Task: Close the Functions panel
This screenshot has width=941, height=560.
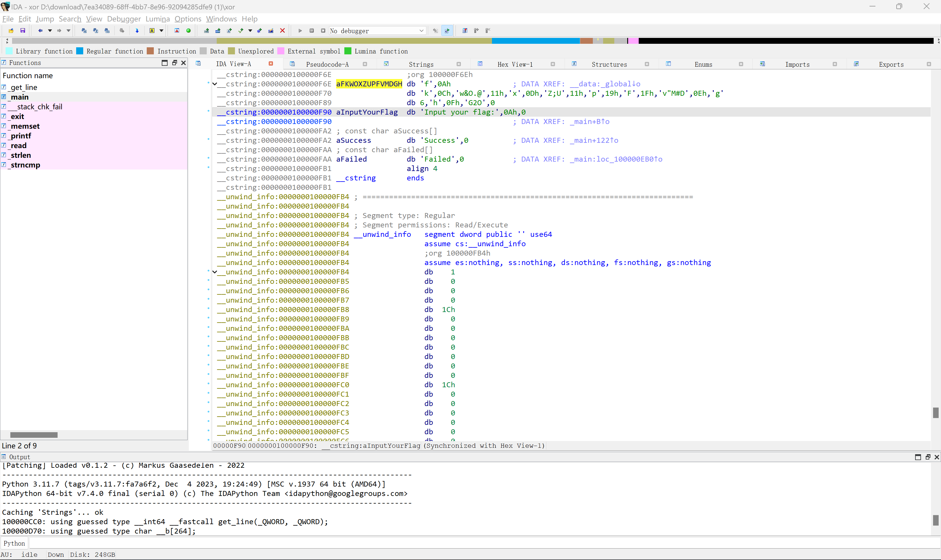Action: click(x=183, y=63)
